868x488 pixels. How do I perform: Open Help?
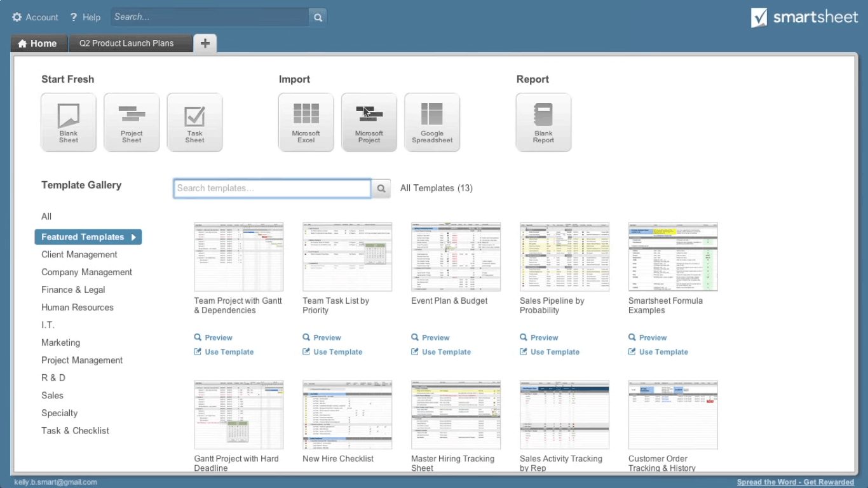click(85, 17)
